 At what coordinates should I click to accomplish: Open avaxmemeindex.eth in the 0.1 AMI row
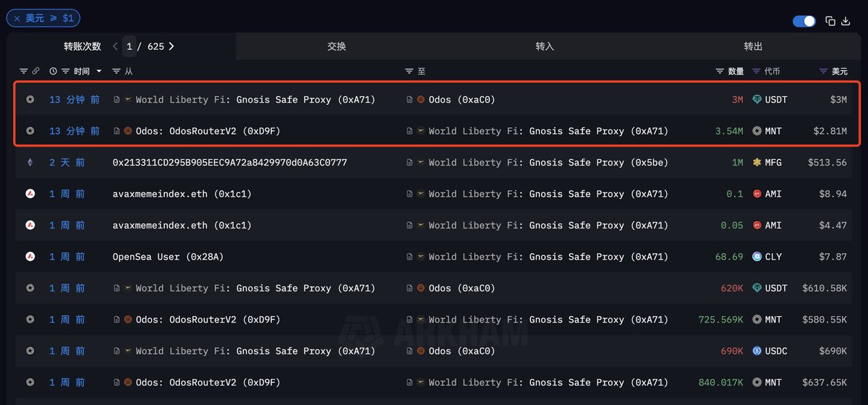[x=182, y=194]
